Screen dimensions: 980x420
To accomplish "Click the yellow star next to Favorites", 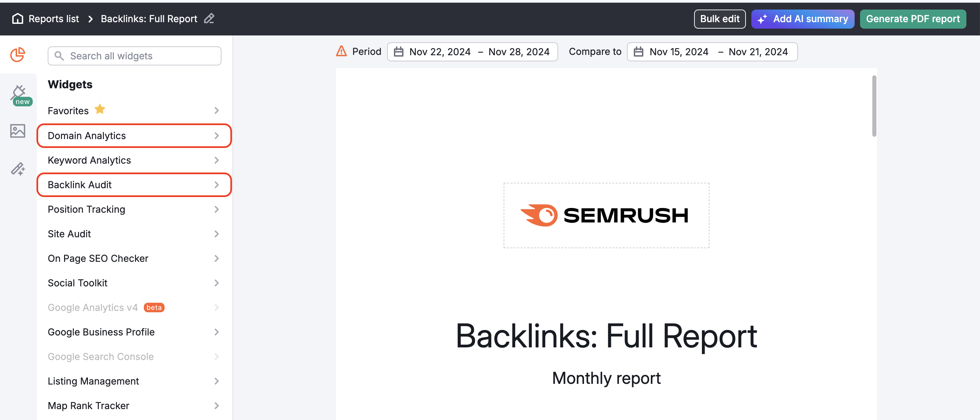I will tap(100, 109).
